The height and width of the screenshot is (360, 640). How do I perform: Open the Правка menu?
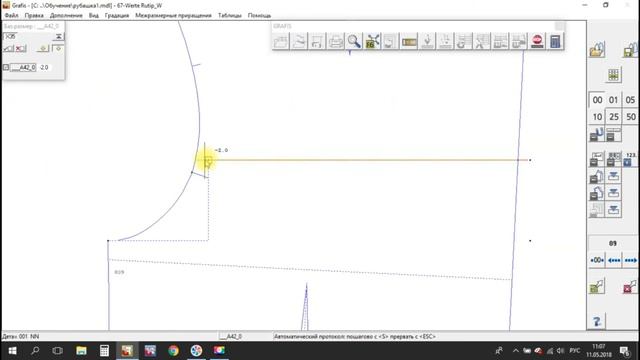34,16
